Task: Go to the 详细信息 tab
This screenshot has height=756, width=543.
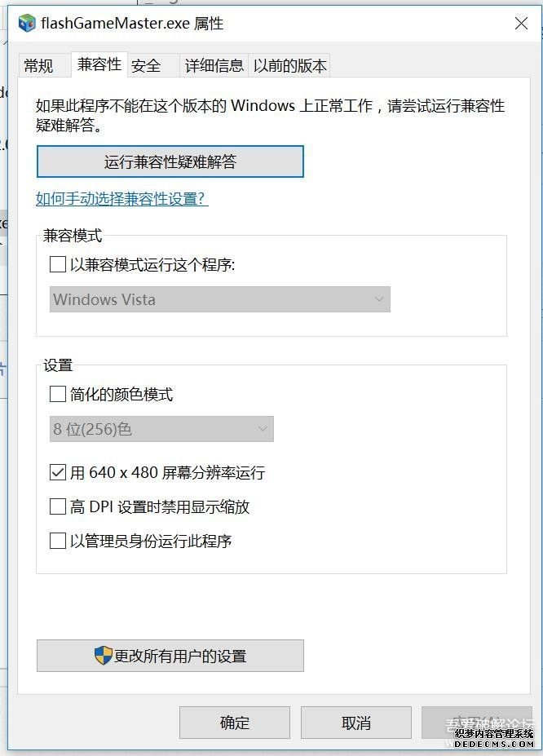Action: click(x=214, y=65)
